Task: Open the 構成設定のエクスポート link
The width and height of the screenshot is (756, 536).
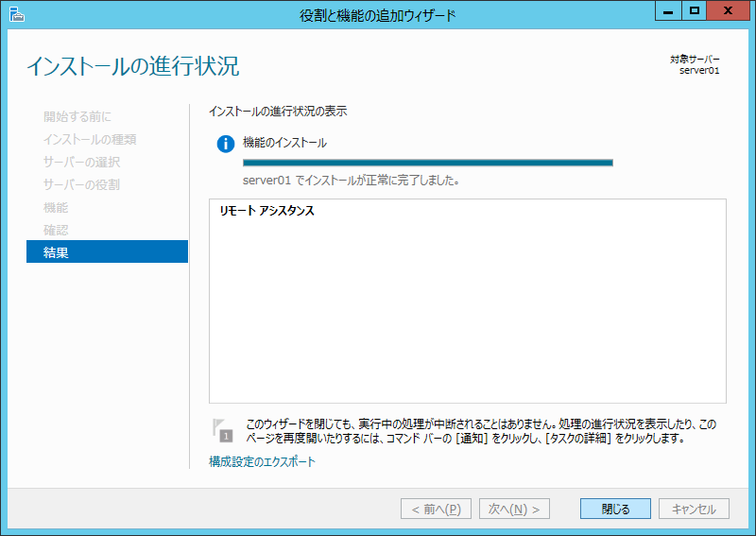Action: (262, 462)
